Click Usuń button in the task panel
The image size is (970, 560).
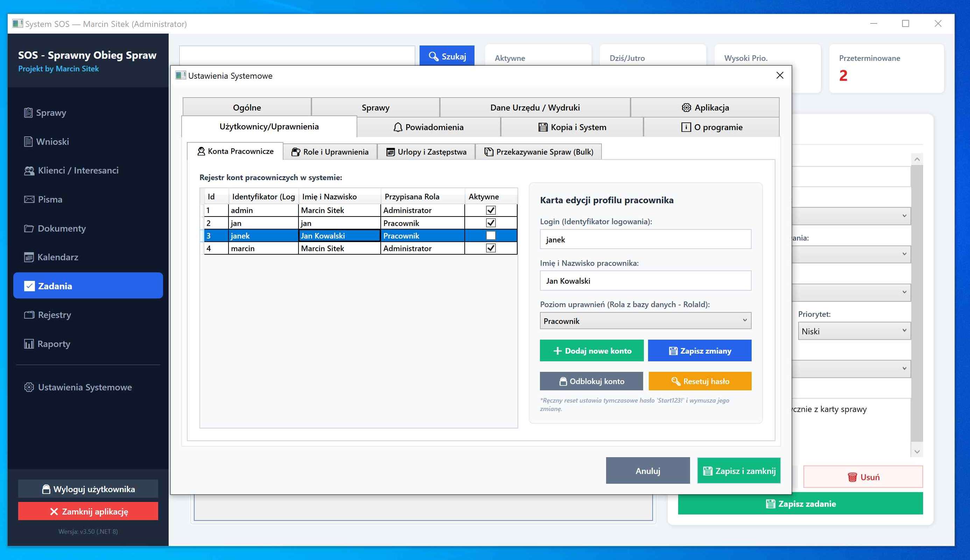(x=863, y=476)
